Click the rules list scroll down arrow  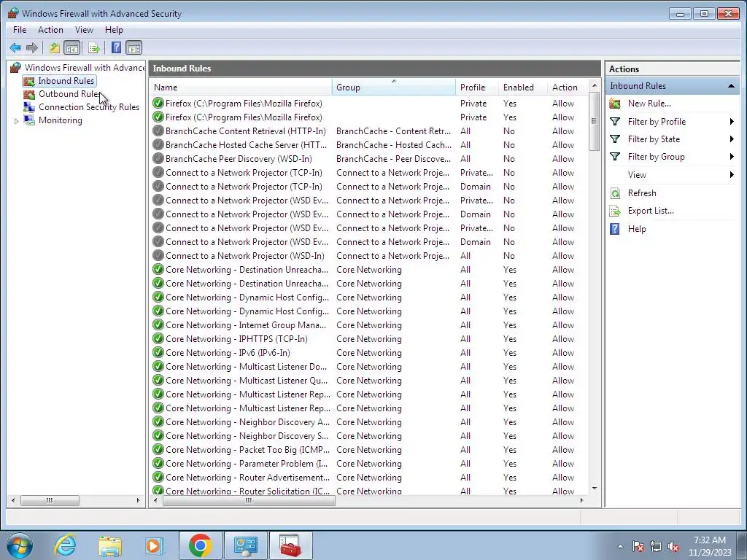[x=594, y=489]
